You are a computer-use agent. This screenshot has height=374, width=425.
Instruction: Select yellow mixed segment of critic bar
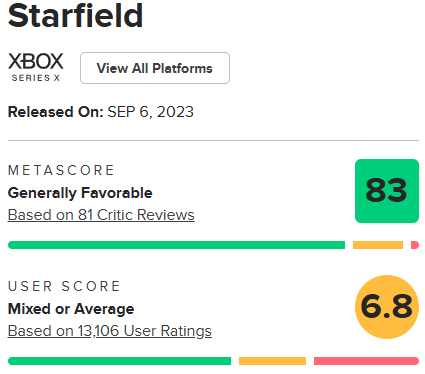click(x=378, y=245)
